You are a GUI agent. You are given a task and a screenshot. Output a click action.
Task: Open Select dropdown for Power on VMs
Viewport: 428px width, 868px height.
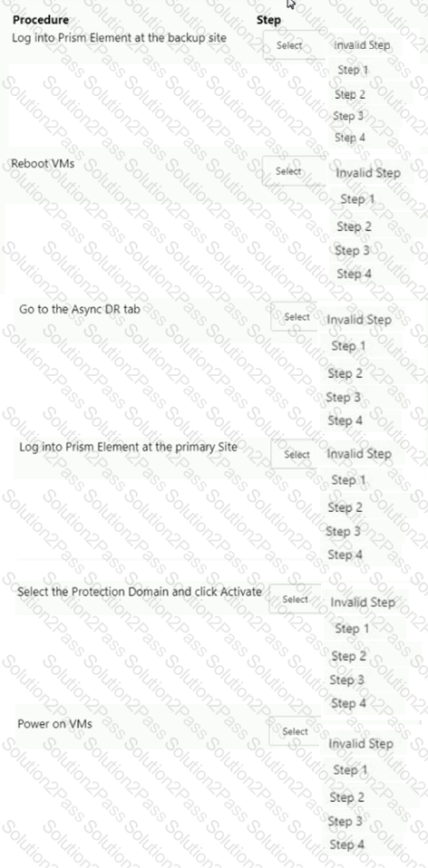[x=295, y=731]
